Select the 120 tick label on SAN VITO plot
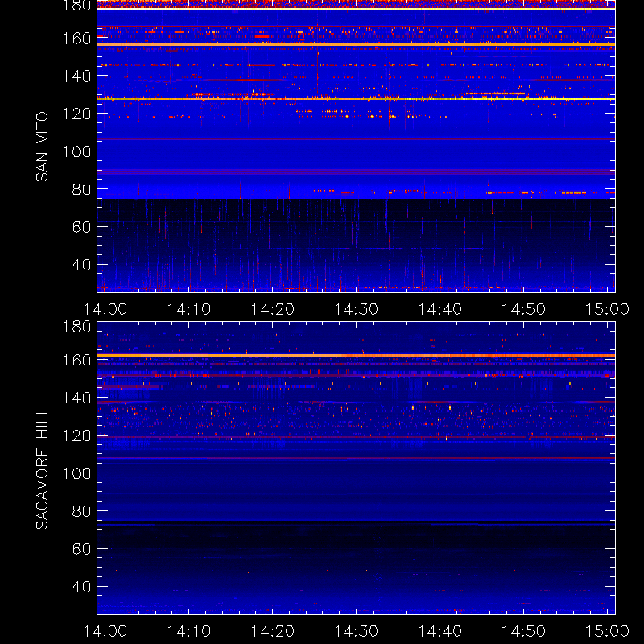Image resolution: width=644 pixels, height=644 pixels. 76,114
